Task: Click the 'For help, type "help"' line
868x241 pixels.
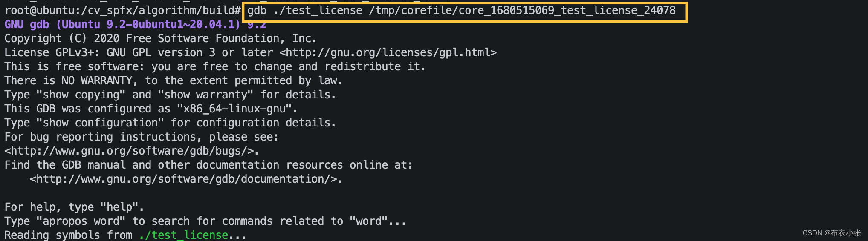Action: point(74,207)
